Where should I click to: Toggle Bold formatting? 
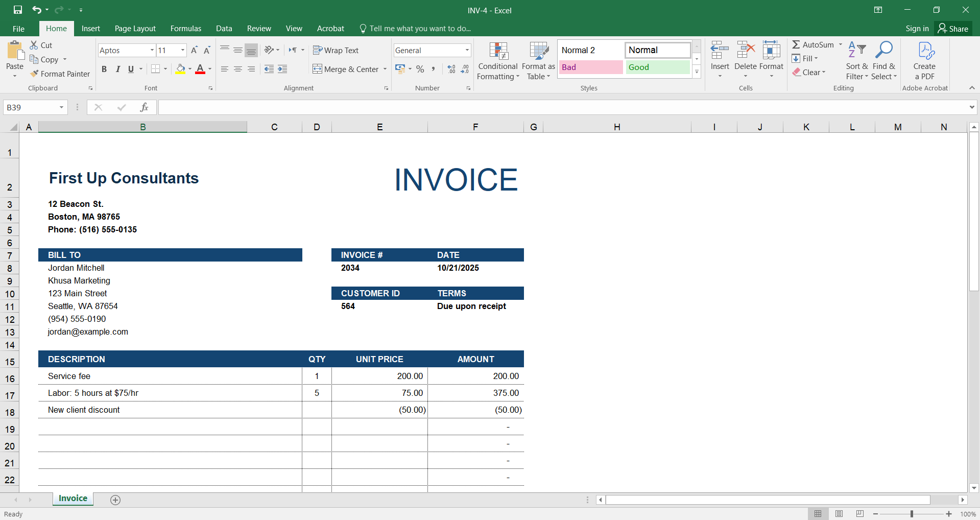click(x=104, y=69)
